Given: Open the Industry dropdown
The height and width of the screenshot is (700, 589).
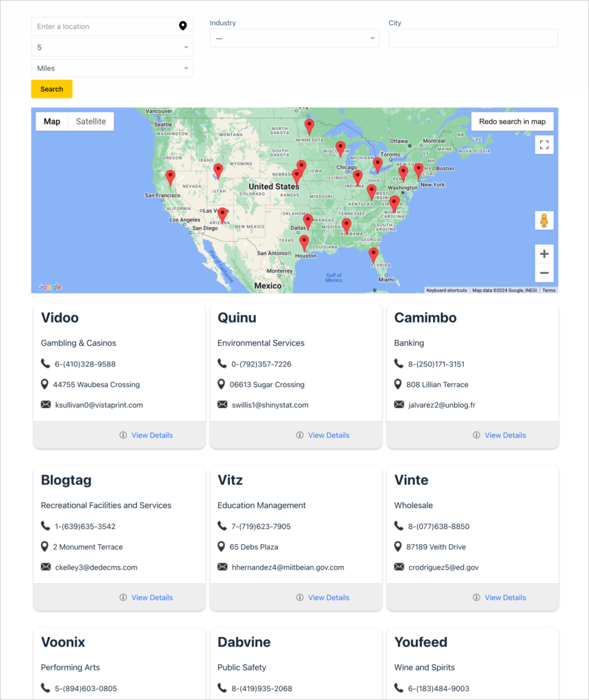Looking at the screenshot, I should [x=294, y=38].
